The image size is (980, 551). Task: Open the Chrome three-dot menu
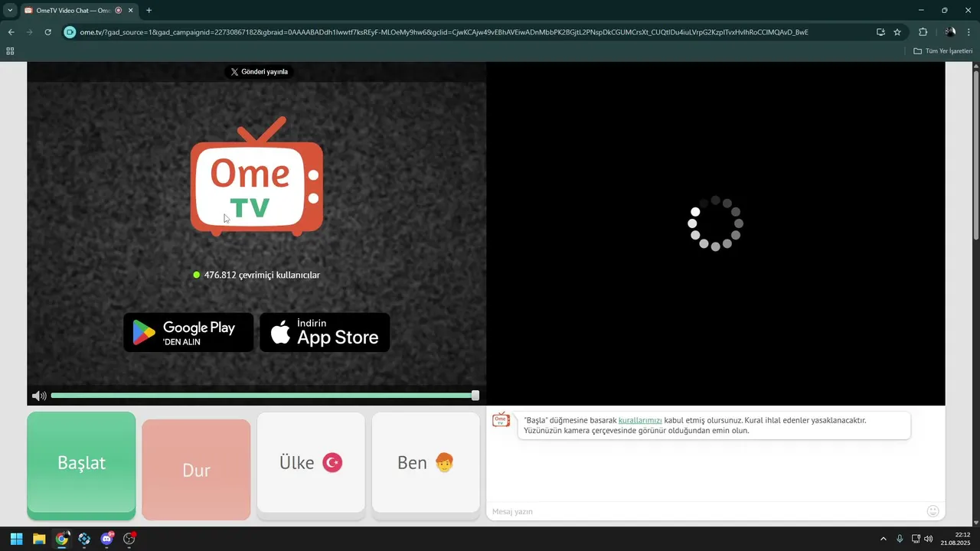click(x=970, y=32)
